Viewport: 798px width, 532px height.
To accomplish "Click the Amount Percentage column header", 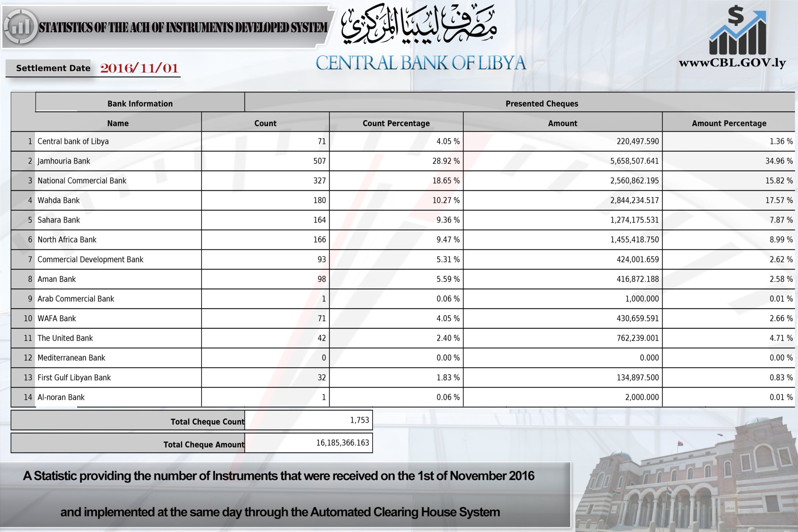I will [x=729, y=123].
